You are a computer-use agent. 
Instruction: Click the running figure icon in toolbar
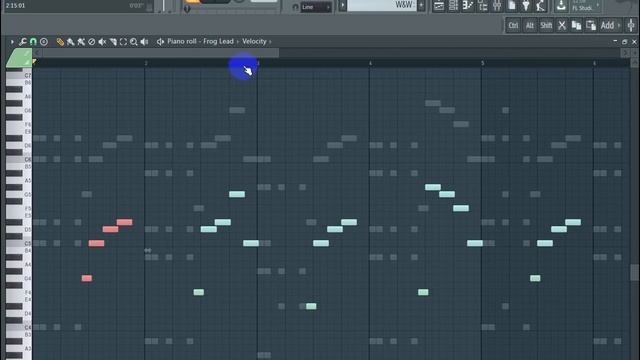tap(541, 6)
